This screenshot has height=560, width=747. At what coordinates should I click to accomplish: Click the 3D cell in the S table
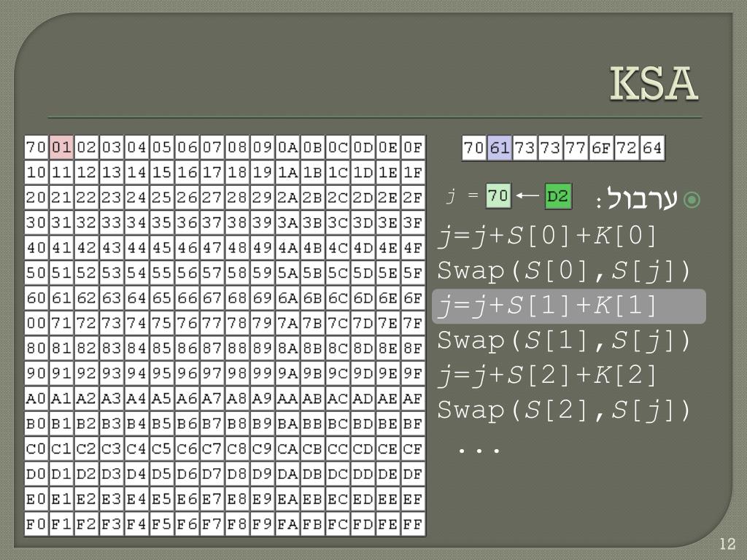[363, 223]
